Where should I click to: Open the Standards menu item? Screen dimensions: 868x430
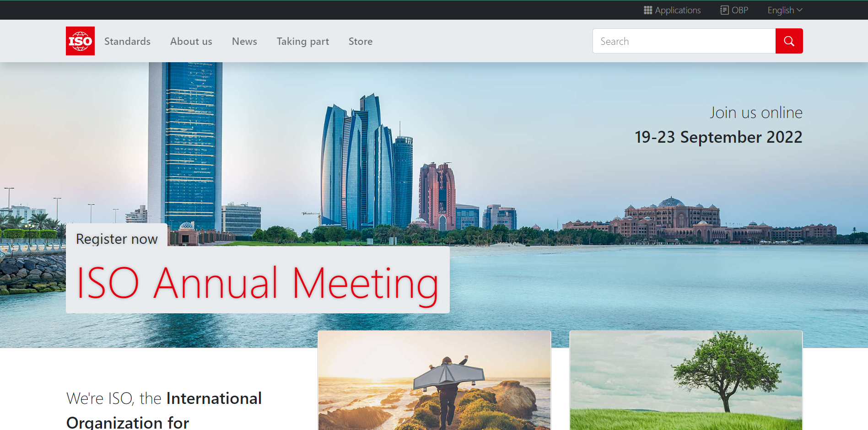(x=127, y=41)
